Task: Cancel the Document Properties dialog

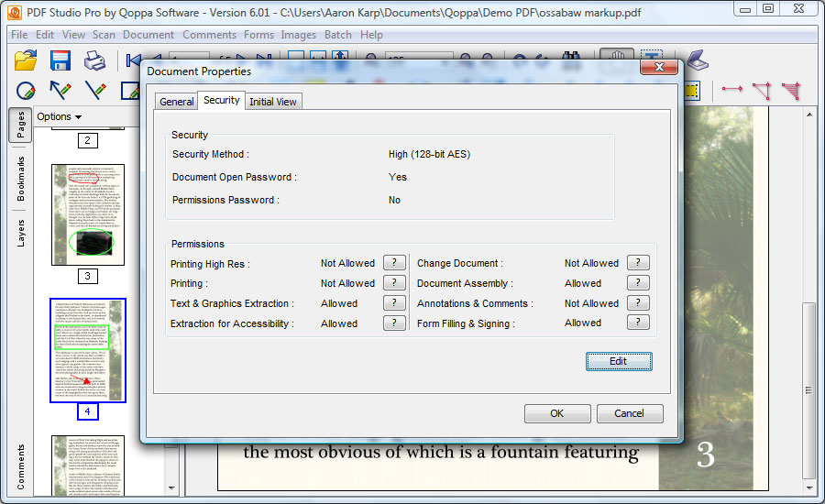Action: [x=629, y=413]
